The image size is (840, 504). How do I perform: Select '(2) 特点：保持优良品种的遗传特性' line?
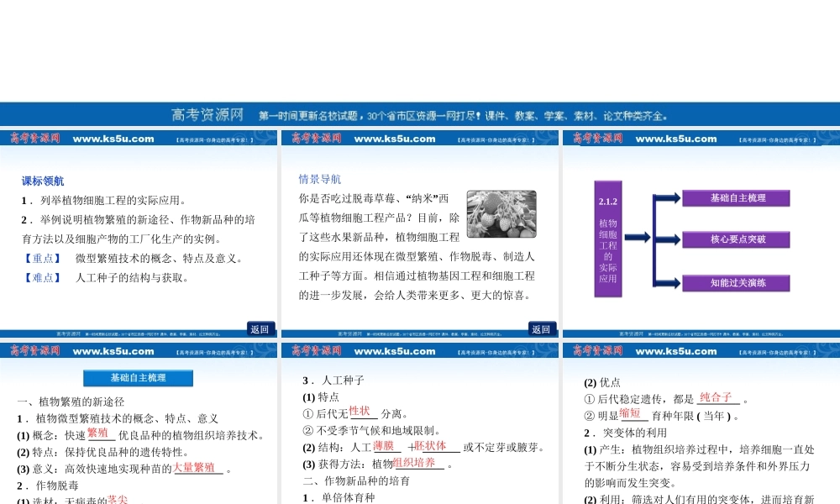point(102,452)
